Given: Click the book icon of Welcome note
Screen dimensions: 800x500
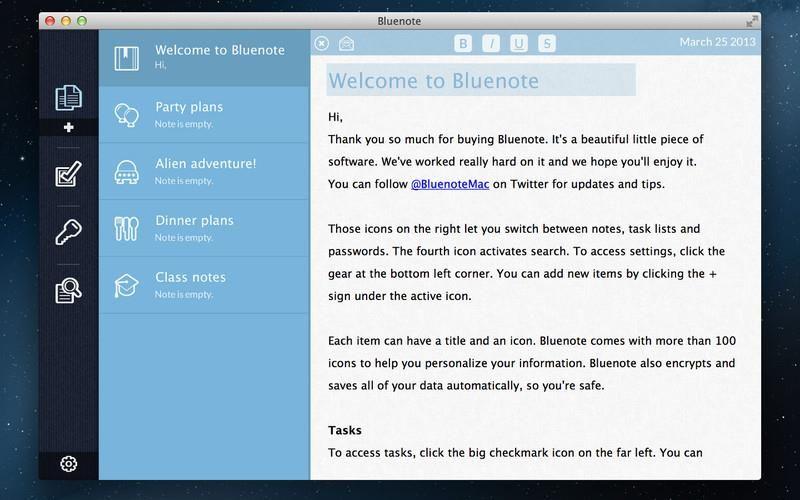Looking at the screenshot, I should [x=127, y=58].
